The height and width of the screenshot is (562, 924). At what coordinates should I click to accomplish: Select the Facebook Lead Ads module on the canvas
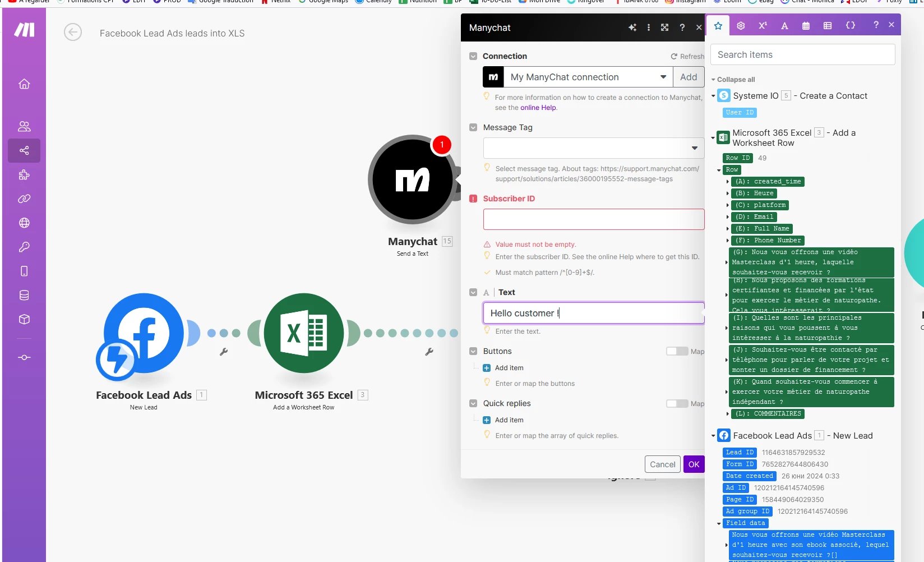[144, 333]
